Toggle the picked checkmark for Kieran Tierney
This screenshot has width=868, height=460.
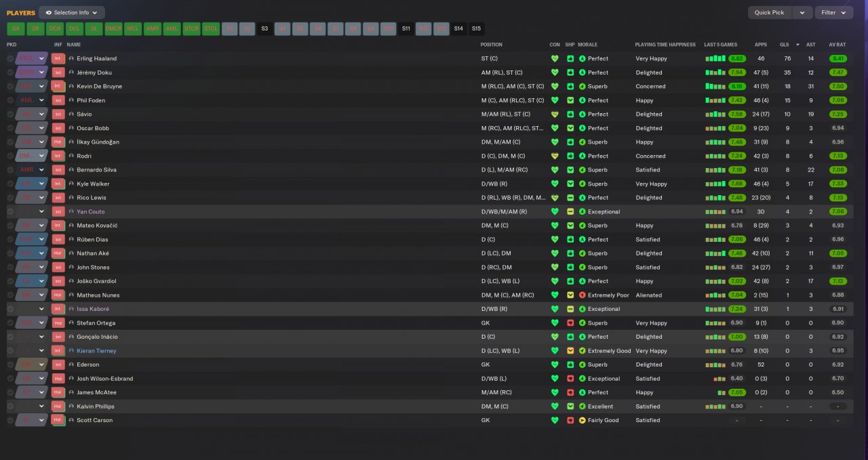click(10, 351)
